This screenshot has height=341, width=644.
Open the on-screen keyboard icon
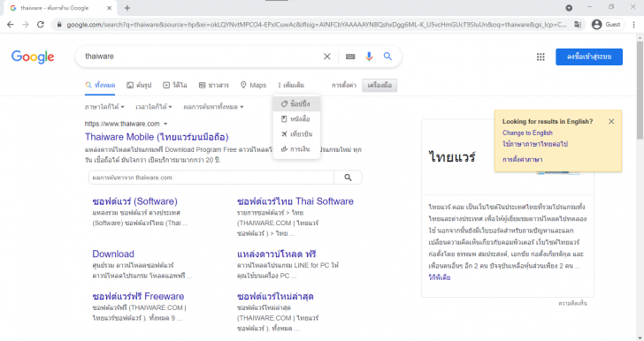[350, 57]
